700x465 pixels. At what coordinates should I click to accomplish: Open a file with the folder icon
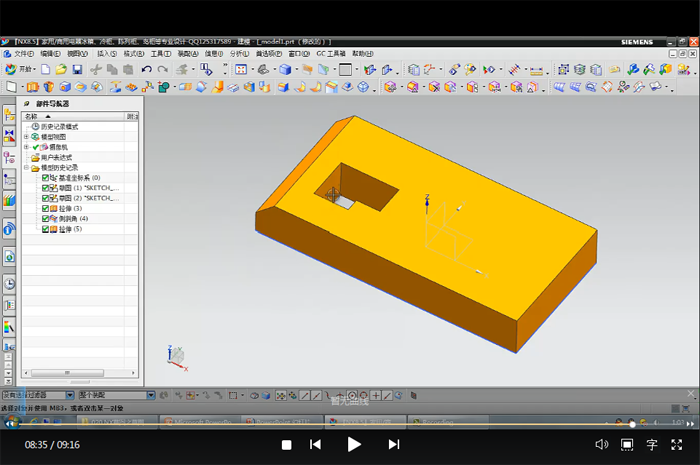click(x=61, y=70)
